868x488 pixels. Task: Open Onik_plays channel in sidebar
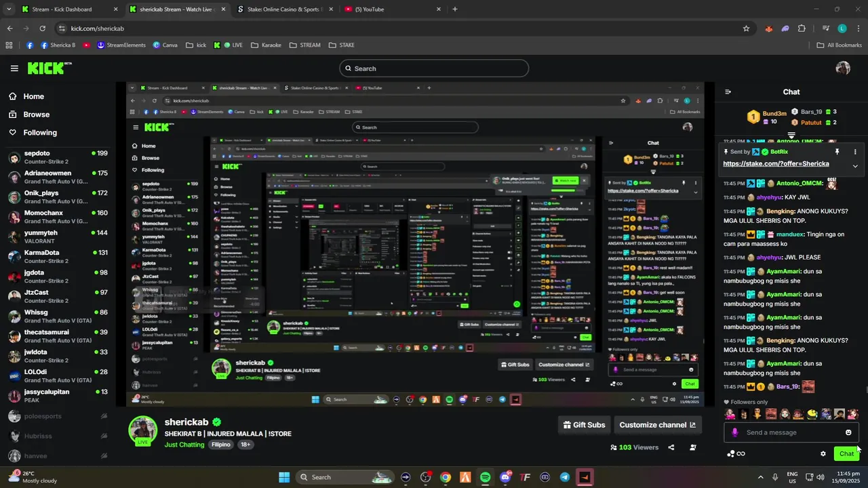(58, 197)
